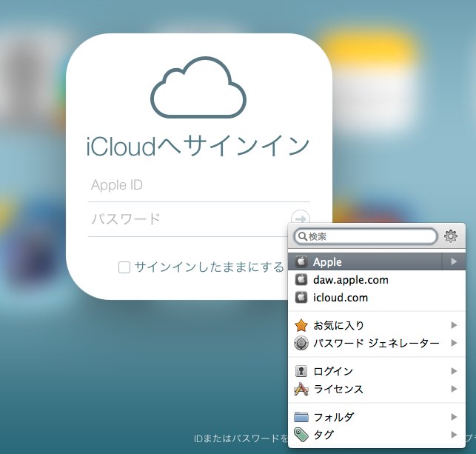Viewport: 476px width, 454px height.
Task: Expand the タグ submenu arrow
Action: pos(454,435)
